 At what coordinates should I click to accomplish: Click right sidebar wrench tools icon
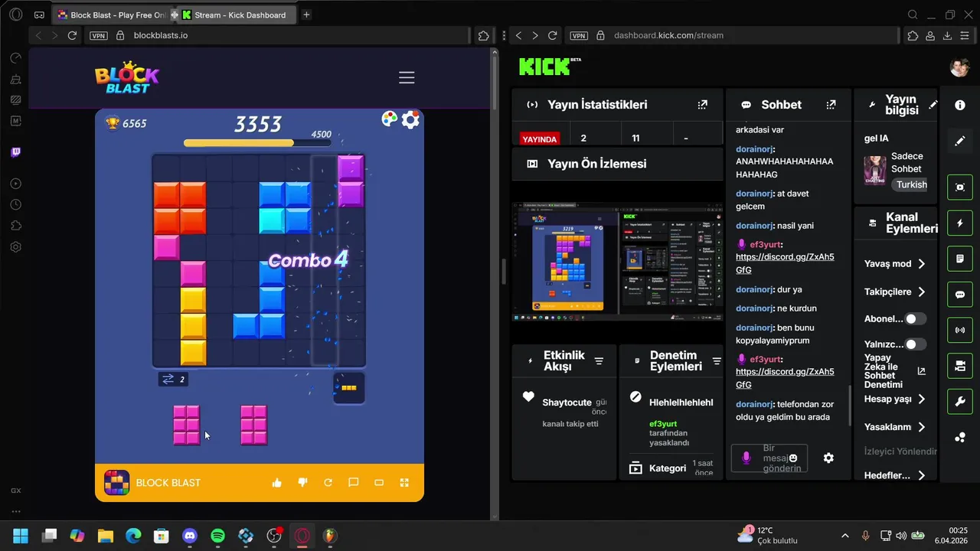pos(960,402)
